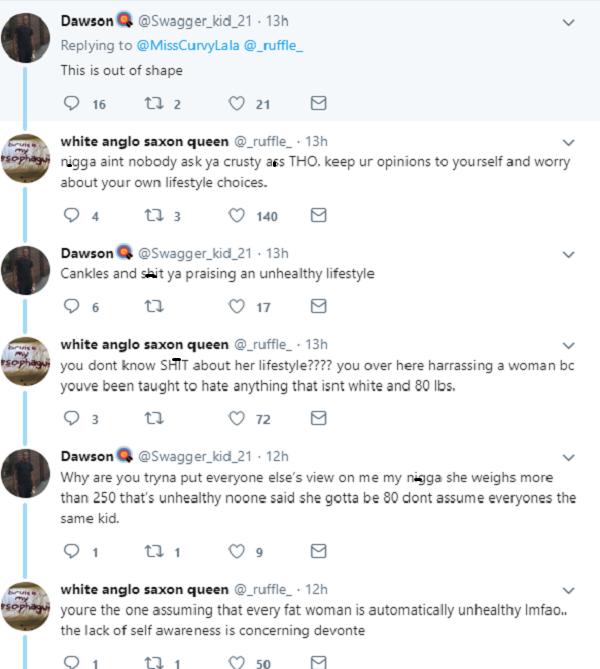This screenshot has height=669, width=600.
Task: Retweet the 'Cankles' tweet by Dawson
Action: pos(154,307)
